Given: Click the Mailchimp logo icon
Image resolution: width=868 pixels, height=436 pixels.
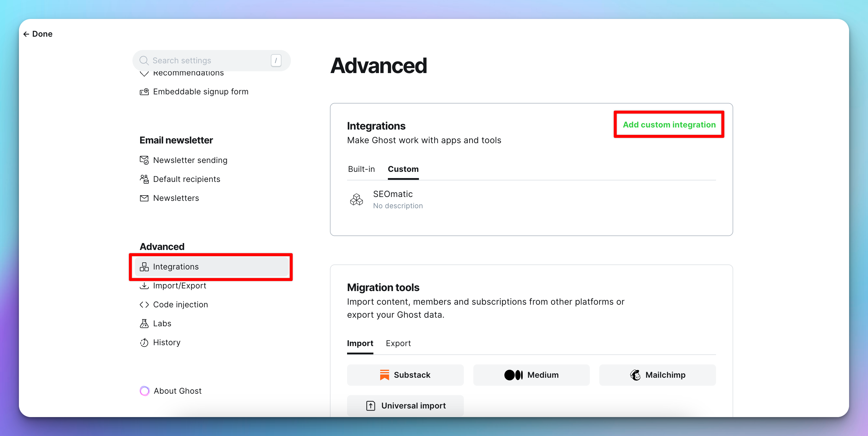Looking at the screenshot, I should (636, 375).
